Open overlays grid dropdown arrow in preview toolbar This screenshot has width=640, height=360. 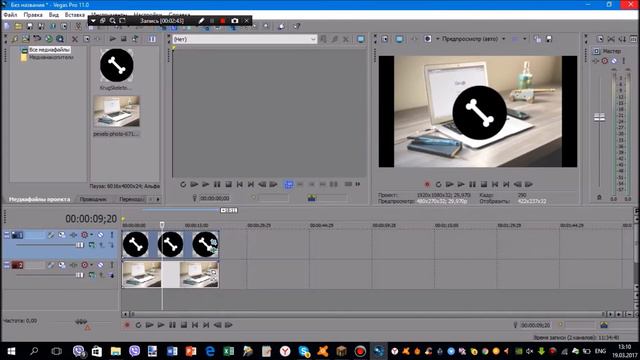coord(525,39)
